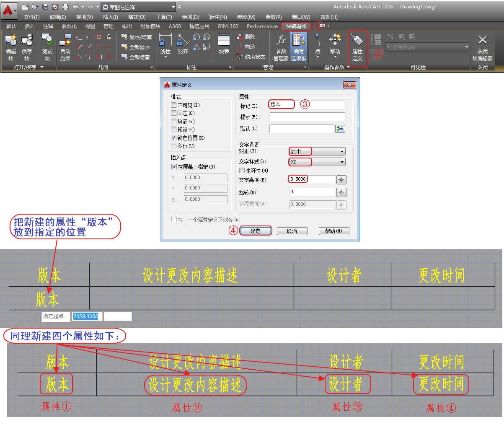Viewport: 504px width, 430px height.
Task: Uncheck 在屏幕上指定(O) checkbox
Action: [174, 167]
